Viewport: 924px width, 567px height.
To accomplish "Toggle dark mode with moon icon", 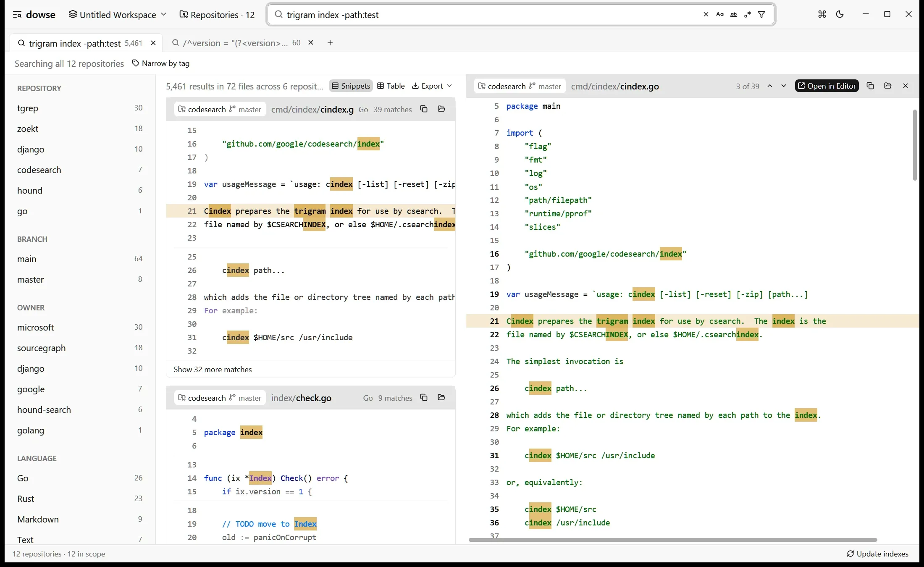I will pos(840,14).
